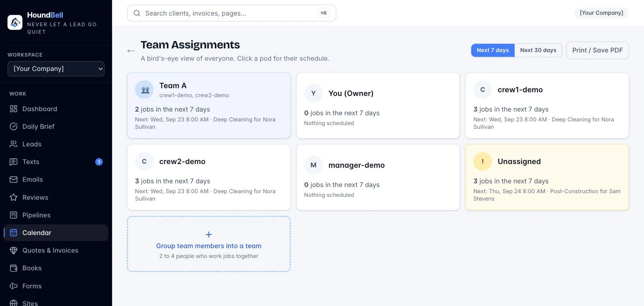Click the HoundBell logo icon
The image size is (644, 306).
click(15, 23)
